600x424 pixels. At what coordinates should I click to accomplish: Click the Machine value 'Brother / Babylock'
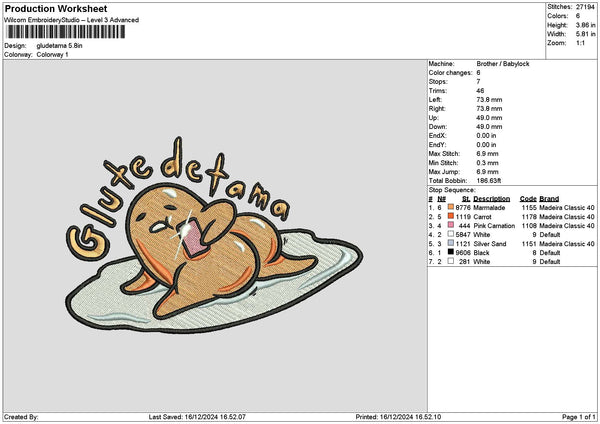[503, 64]
